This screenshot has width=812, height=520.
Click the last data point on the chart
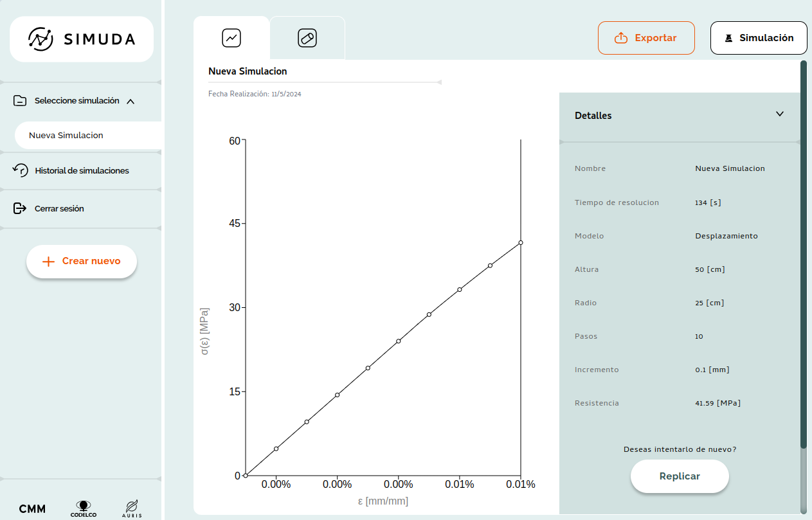[521, 242]
